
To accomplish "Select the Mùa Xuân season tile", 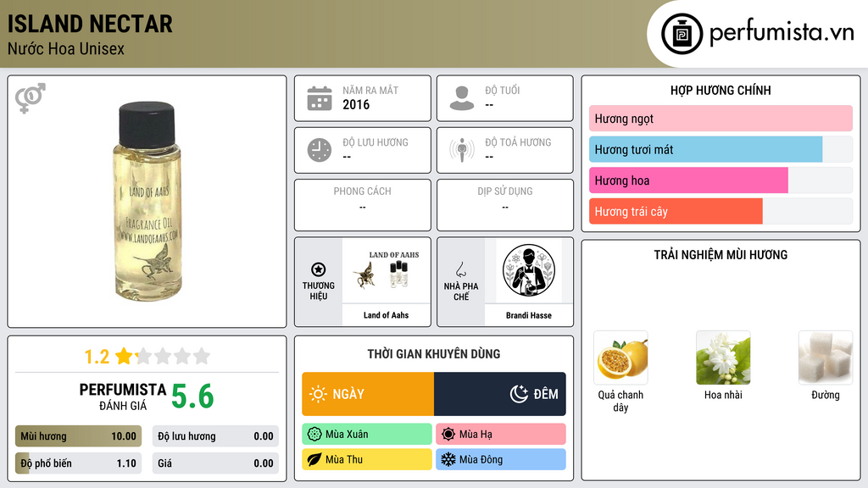I will 367,435.
